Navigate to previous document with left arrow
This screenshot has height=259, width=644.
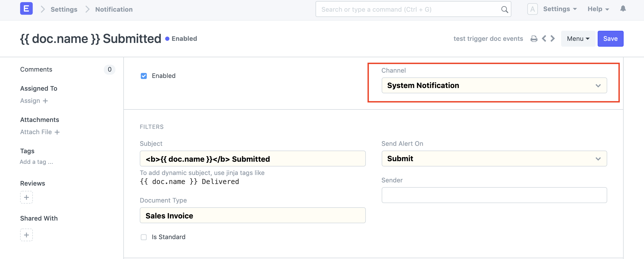tap(544, 38)
